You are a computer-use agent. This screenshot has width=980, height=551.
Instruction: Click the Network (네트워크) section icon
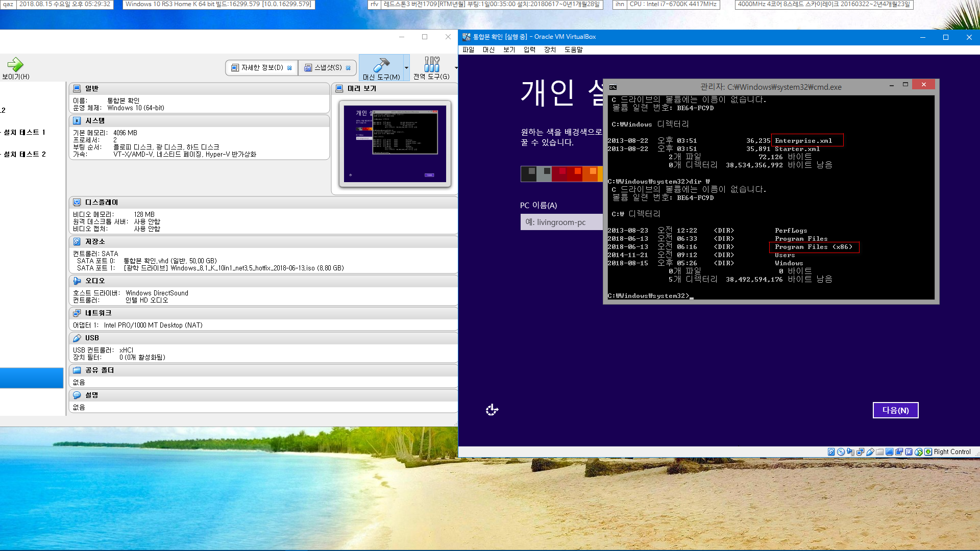click(77, 313)
